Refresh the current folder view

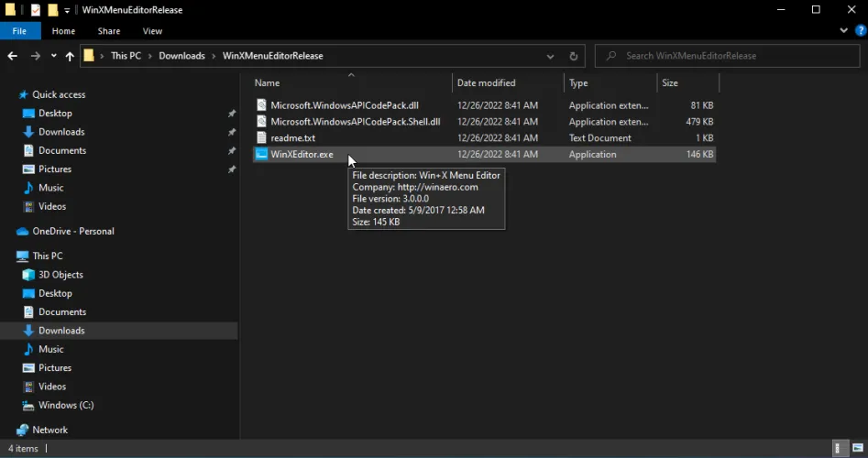574,56
